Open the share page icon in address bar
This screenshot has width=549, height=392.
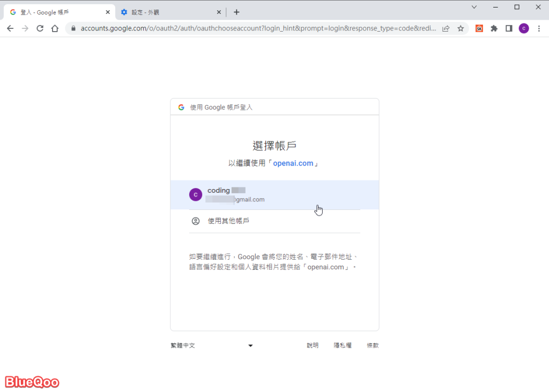446,28
